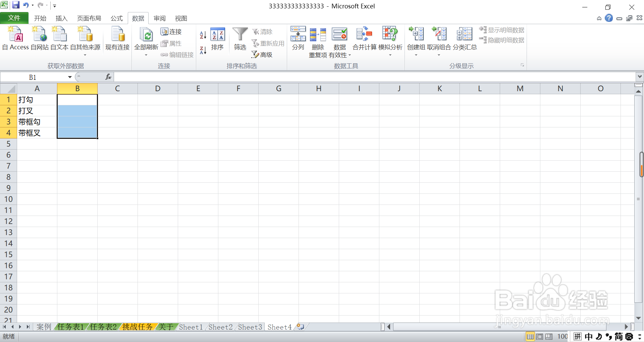Toggle the Filter (筛选) funnel
The image size is (644, 342).
[x=240, y=39]
